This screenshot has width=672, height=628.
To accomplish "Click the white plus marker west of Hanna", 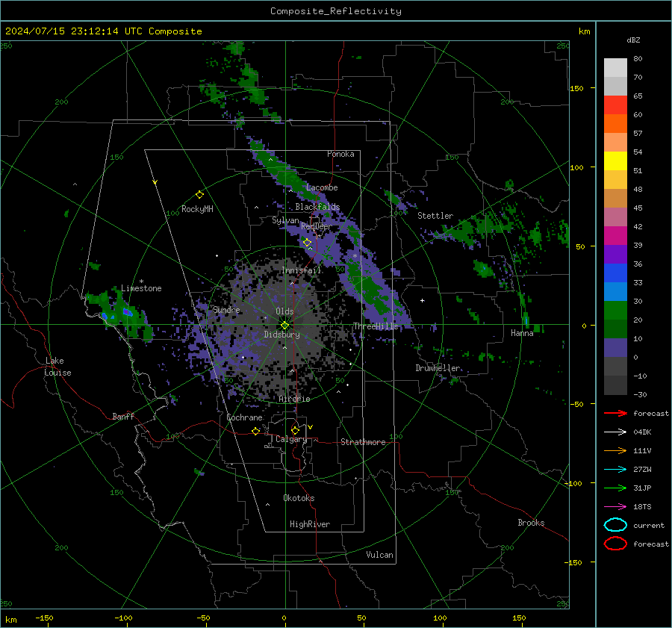I will tap(422, 300).
